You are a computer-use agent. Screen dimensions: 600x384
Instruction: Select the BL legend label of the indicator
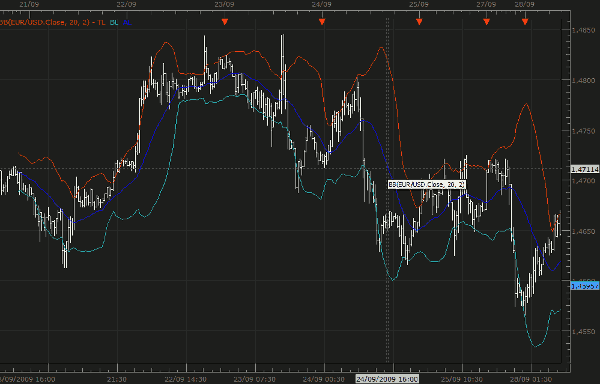[114, 23]
